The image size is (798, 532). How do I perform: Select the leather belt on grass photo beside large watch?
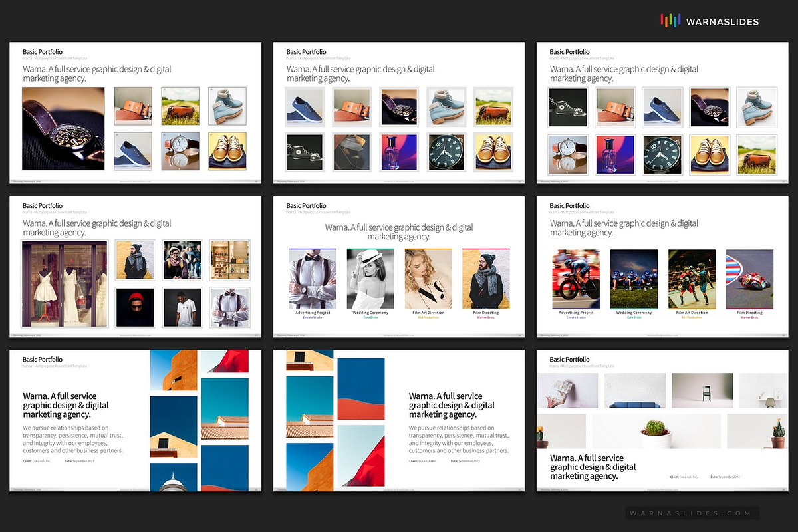tap(180, 106)
